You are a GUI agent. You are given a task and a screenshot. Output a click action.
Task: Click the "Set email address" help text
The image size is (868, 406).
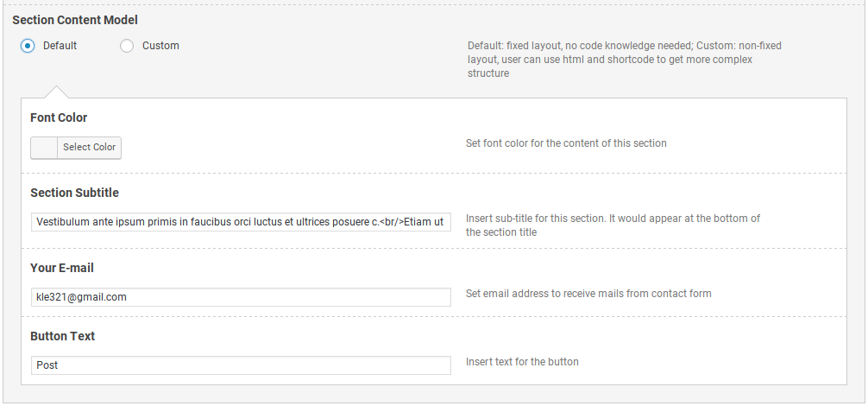pyautogui.click(x=588, y=294)
